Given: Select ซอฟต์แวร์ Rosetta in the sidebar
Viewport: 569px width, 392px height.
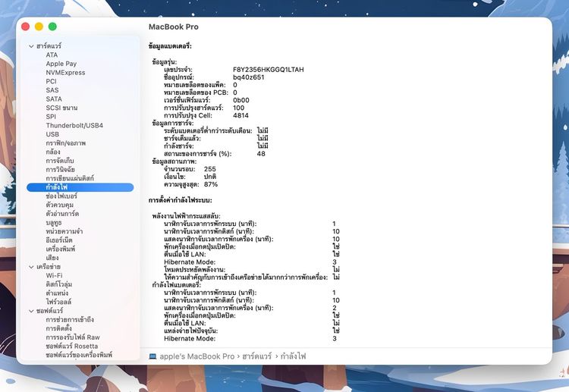Looking at the screenshot, I should tap(72, 346).
